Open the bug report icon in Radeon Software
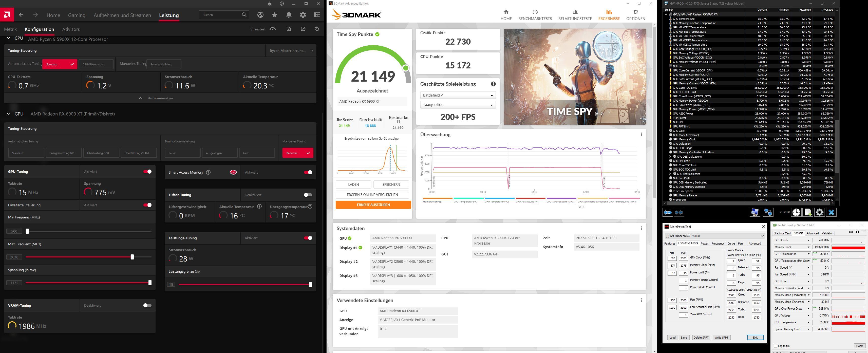Viewport: 868px width, 353px height. click(x=269, y=4)
